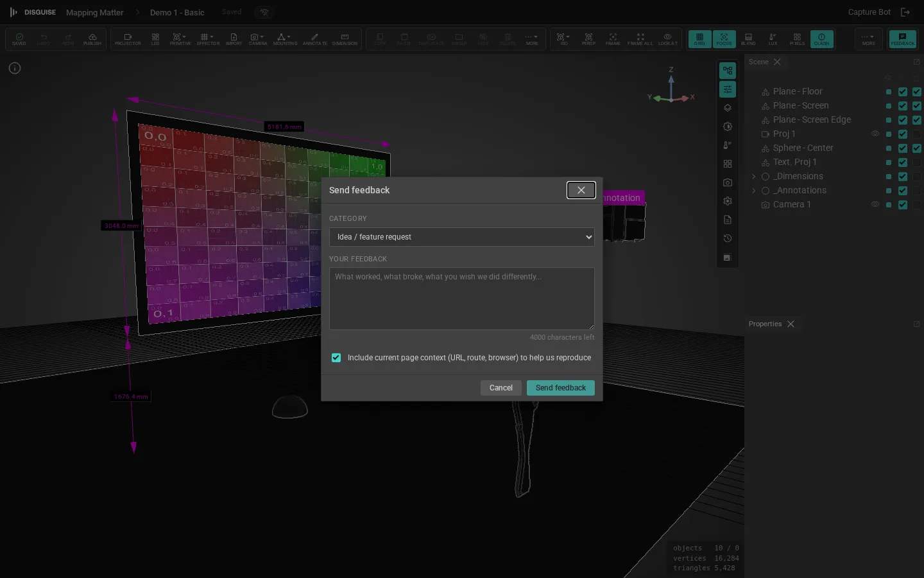Click the LED toolbar icon
Image resolution: width=924 pixels, height=578 pixels.
click(x=155, y=39)
